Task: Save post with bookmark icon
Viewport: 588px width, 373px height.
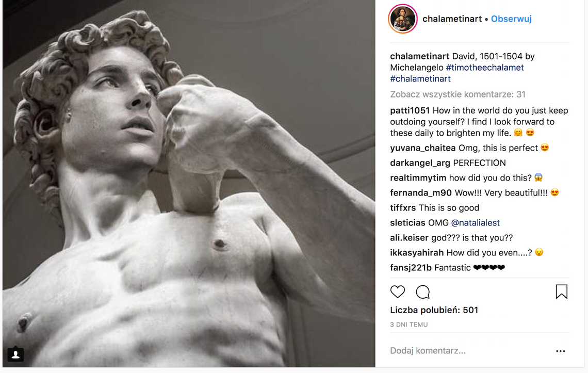Action: [x=561, y=292]
